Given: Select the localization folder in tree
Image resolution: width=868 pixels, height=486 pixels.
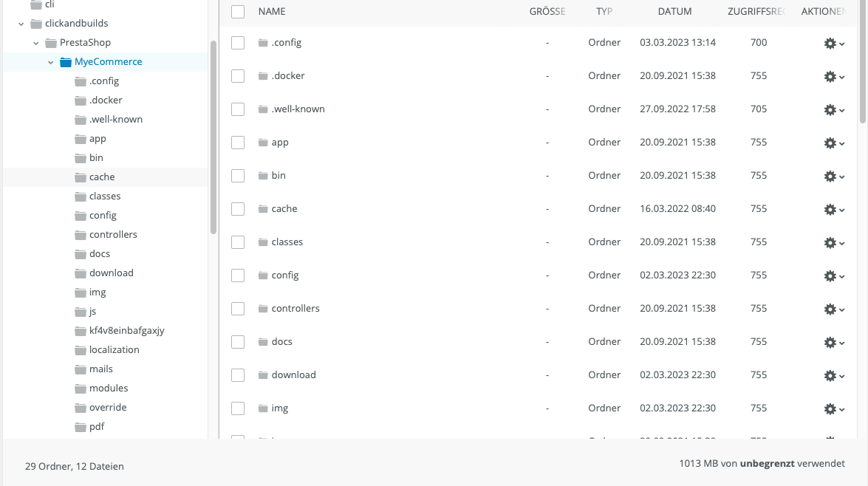Looking at the screenshot, I should click(x=114, y=349).
